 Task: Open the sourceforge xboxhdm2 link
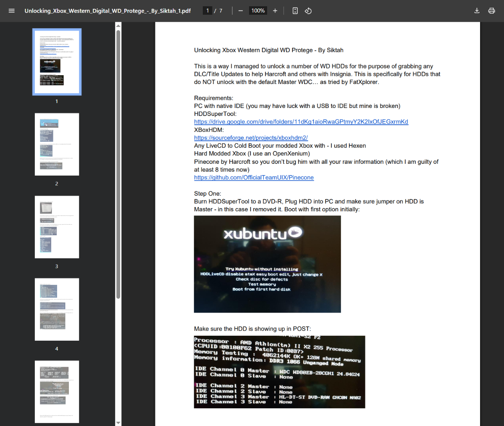click(x=251, y=138)
